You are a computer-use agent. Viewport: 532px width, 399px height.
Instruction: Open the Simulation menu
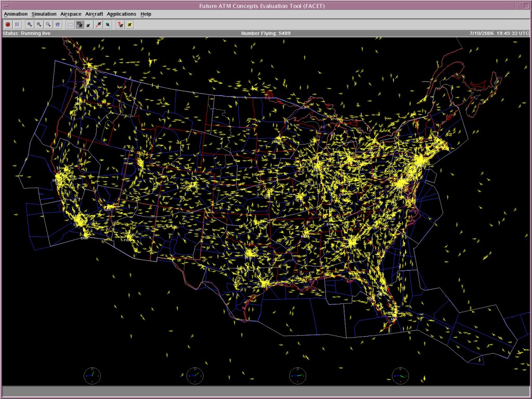point(44,14)
